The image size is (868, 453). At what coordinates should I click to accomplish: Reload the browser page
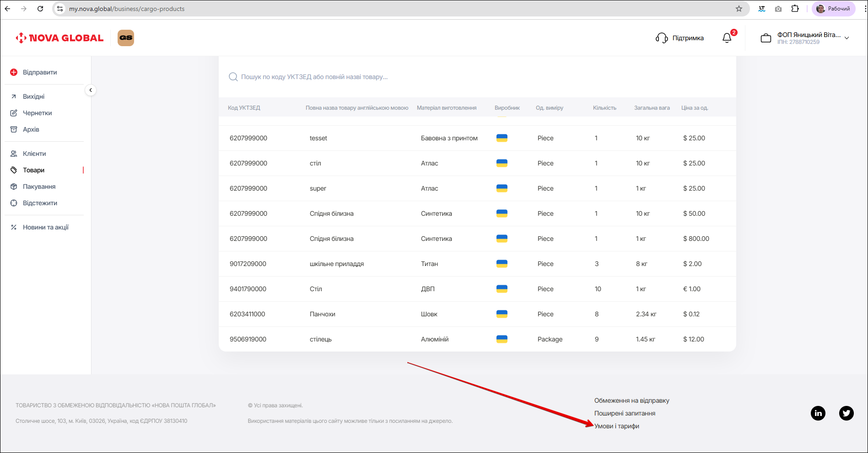click(x=40, y=9)
